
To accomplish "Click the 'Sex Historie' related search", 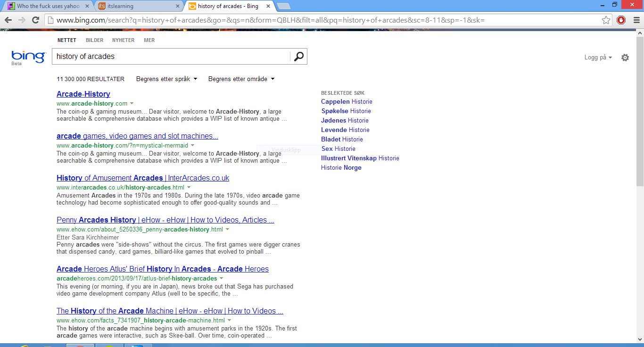I will coord(338,149).
